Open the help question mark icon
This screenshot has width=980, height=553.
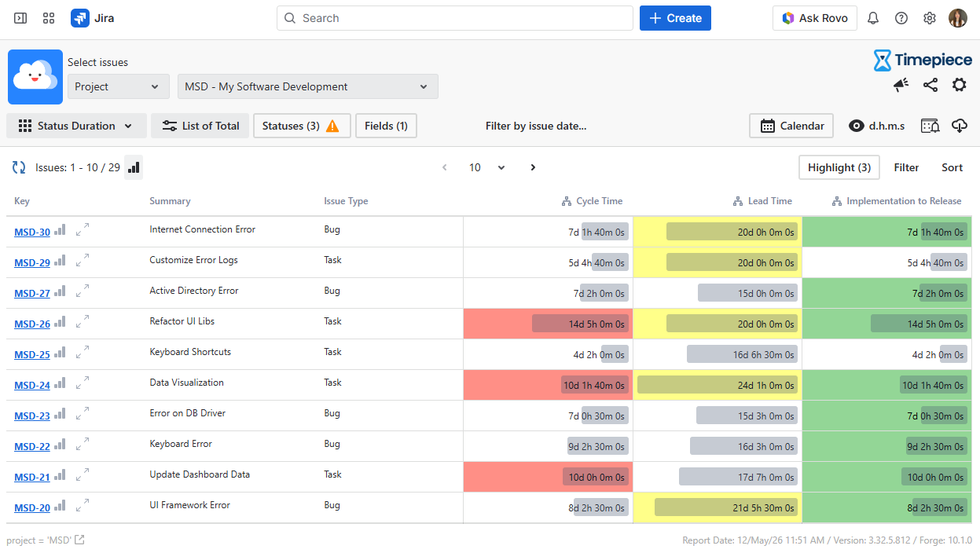point(901,18)
